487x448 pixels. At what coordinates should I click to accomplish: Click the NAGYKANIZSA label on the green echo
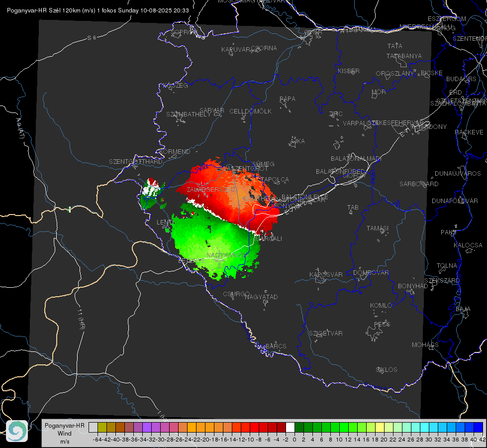point(228,255)
